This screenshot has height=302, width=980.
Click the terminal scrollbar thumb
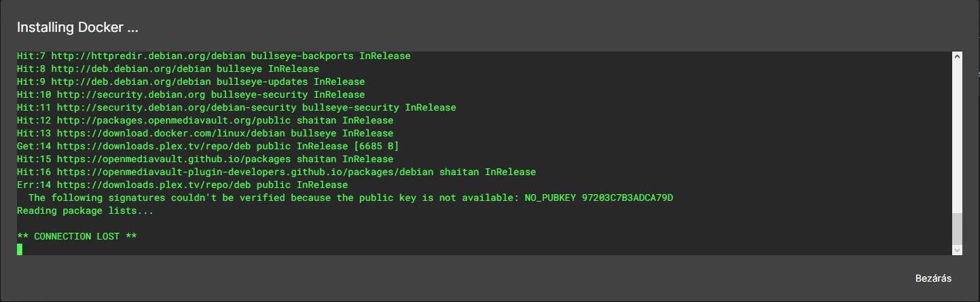coord(957,228)
